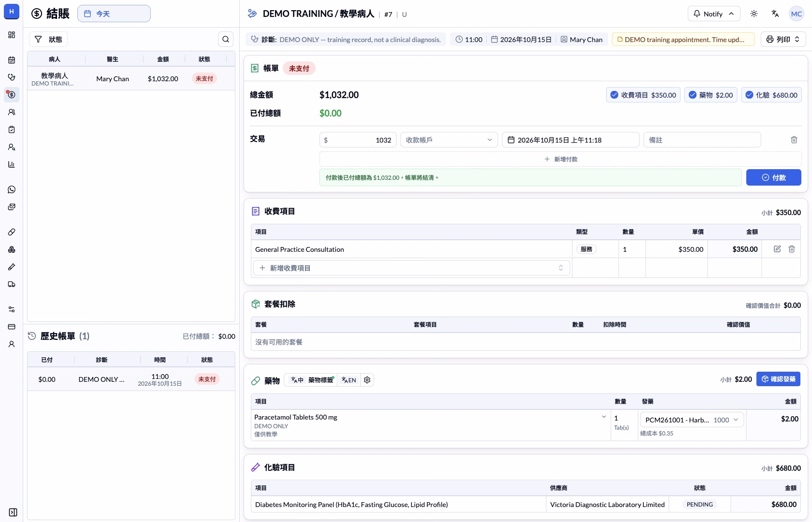The height and width of the screenshot is (522, 812).
Task: Click the PENDING status of lab item
Action: pyautogui.click(x=700, y=504)
